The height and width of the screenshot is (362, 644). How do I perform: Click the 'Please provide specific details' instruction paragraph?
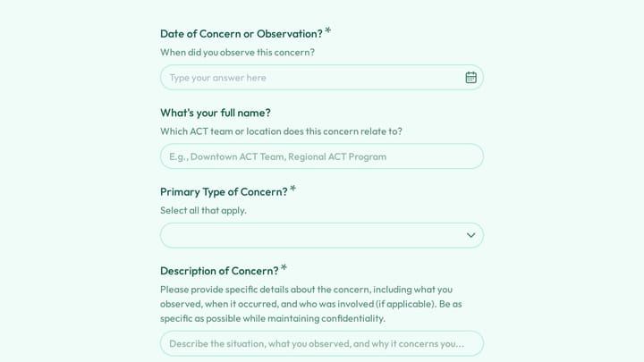pyautogui.click(x=311, y=304)
